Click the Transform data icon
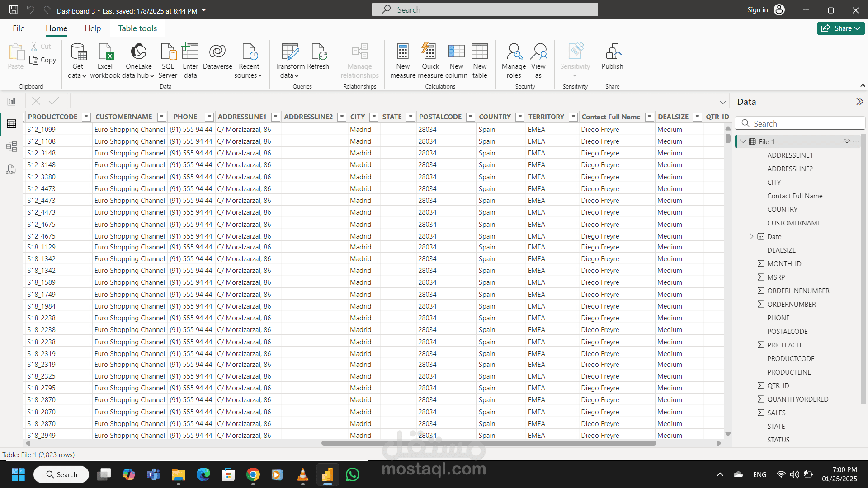This screenshot has height=488, width=868. tap(289, 52)
